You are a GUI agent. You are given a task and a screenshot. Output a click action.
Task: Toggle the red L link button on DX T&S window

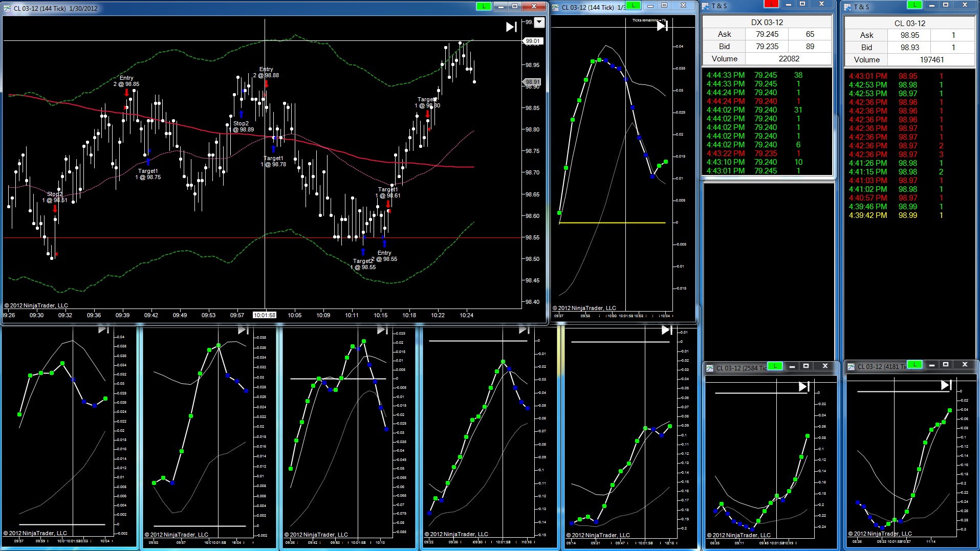pyautogui.click(x=771, y=4)
